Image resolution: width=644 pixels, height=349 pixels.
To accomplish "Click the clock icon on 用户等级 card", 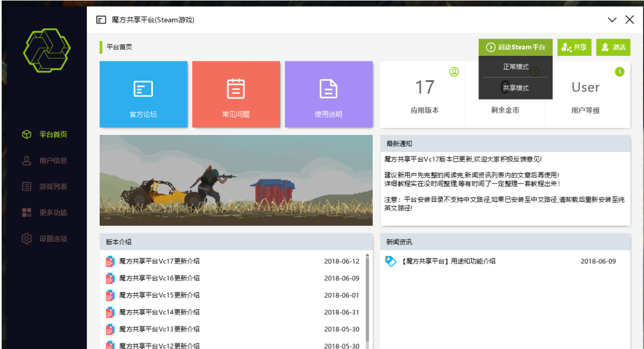I will (619, 72).
